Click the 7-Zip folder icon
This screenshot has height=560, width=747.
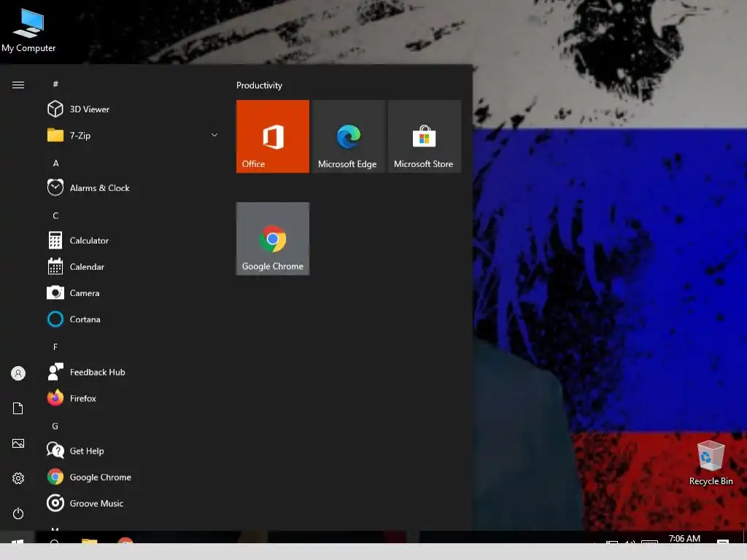click(55, 135)
